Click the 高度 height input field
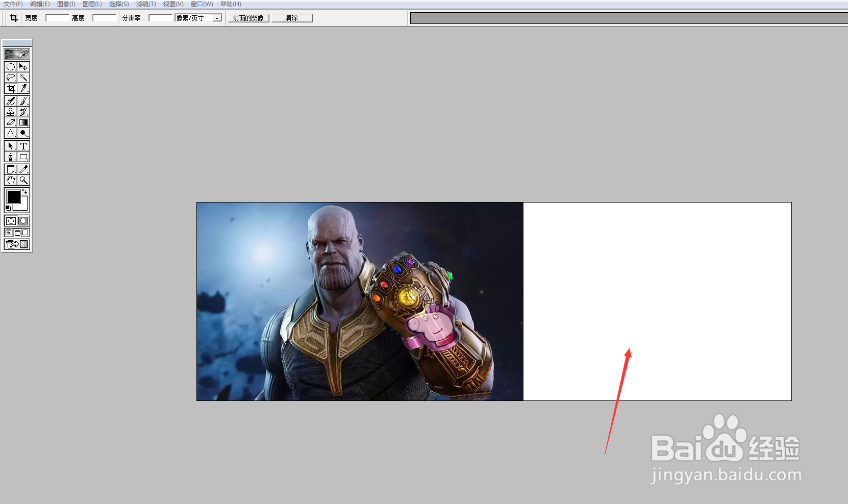Screen dimensions: 848x504 tap(104, 18)
